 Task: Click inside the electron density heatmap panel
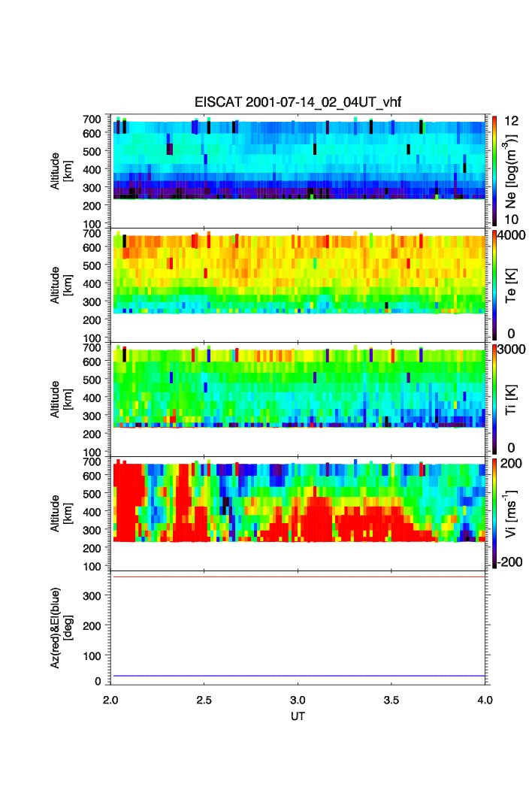click(299, 162)
